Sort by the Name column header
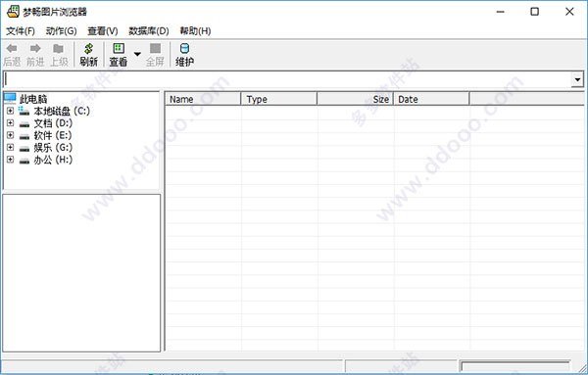588x375 pixels. (203, 99)
